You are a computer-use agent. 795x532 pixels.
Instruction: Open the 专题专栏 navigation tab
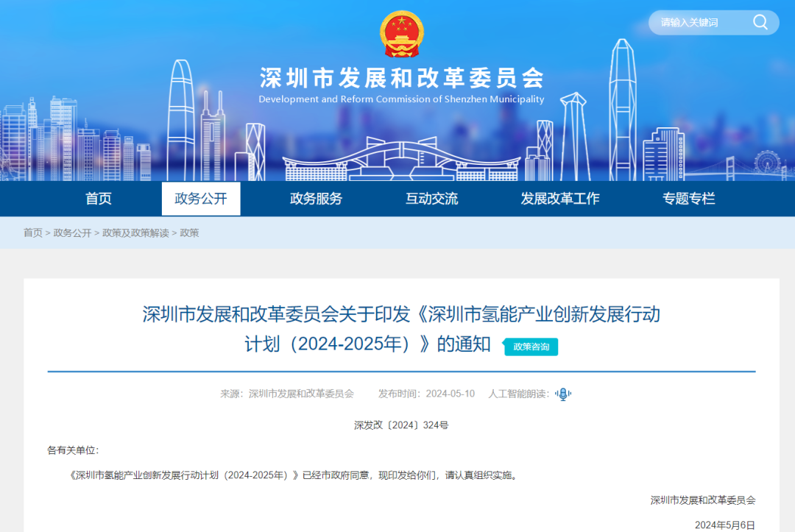688,199
